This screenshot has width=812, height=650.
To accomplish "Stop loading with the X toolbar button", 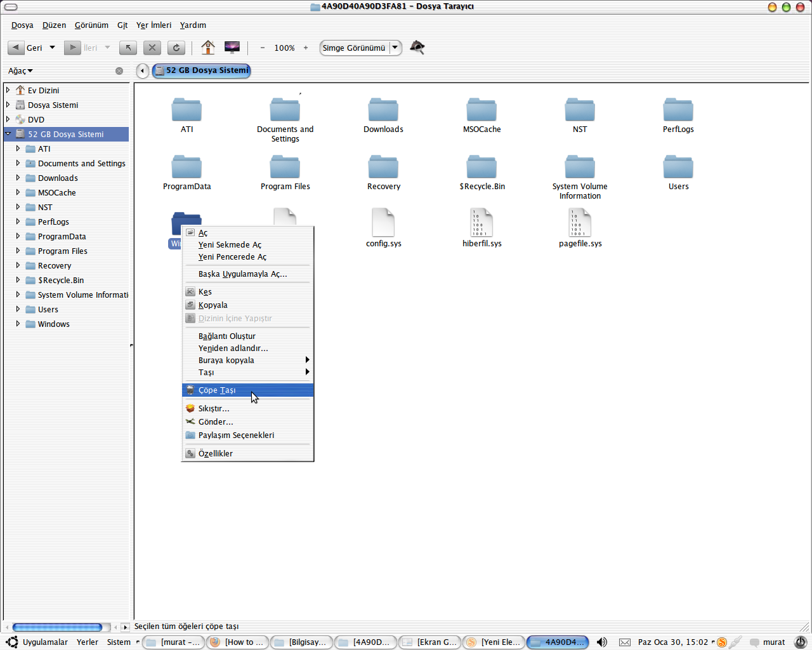I will [x=152, y=48].
